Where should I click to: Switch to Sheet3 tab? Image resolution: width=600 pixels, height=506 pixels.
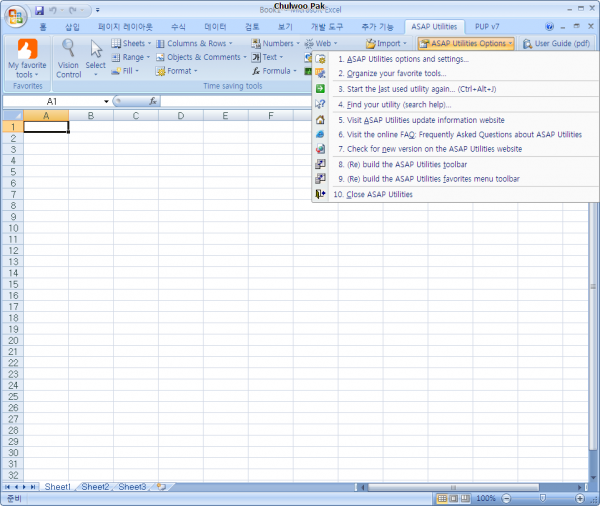[132, 487]
